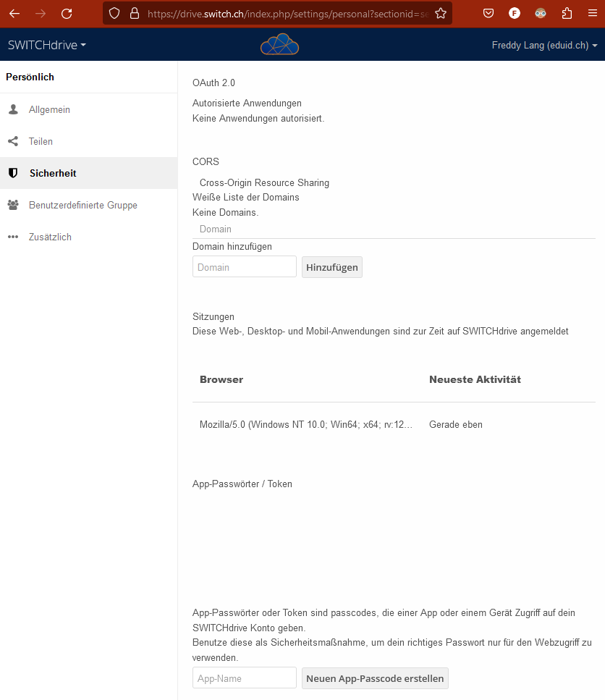
Task: Click the Mozilla/5.0 session row entry
Action: [x=305, y=424]
